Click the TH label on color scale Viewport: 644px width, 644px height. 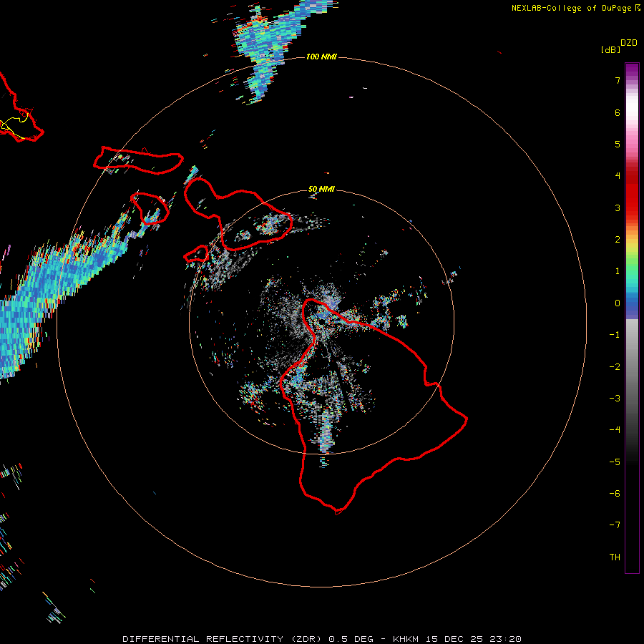tap(615, 557)
